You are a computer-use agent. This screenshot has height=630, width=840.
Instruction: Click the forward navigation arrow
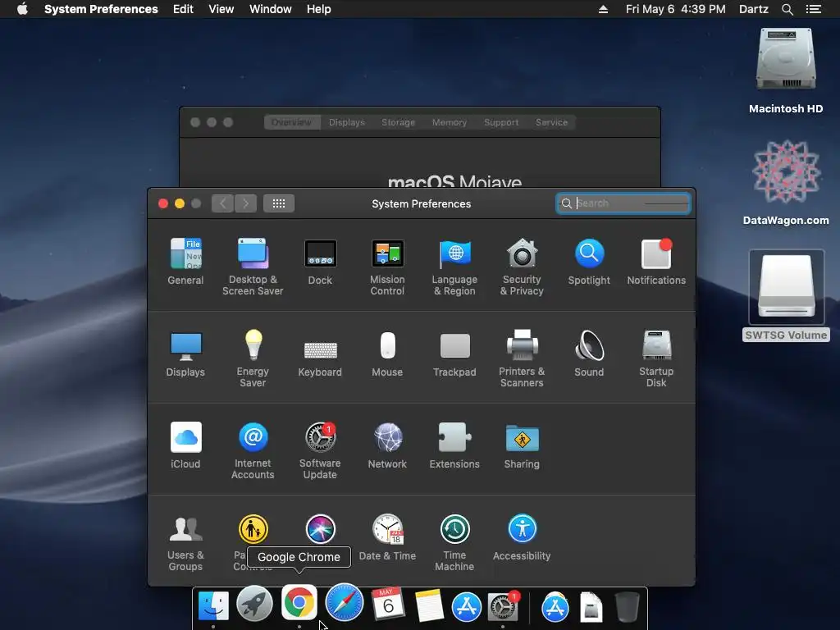pyautogui.click(x=245, y=203)
